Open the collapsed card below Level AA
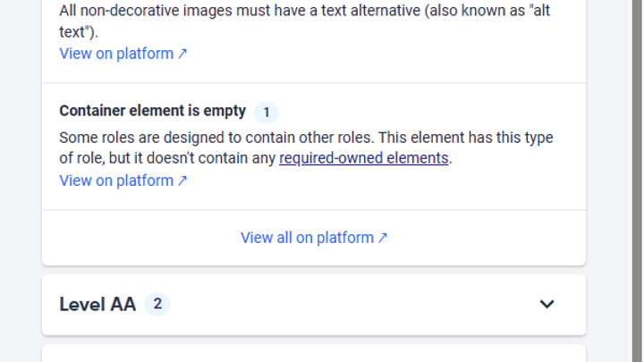 313,354
